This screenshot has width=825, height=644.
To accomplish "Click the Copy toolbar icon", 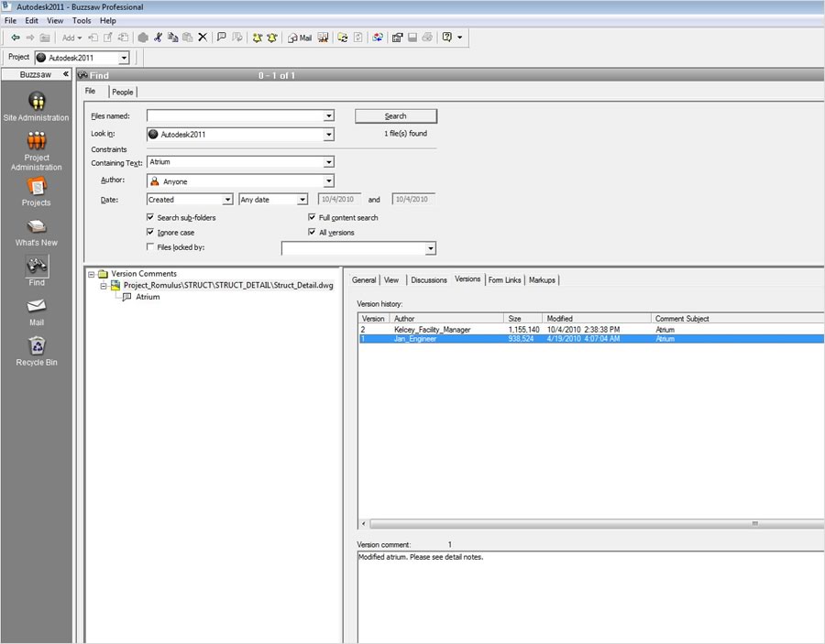I will click(172, 38).
